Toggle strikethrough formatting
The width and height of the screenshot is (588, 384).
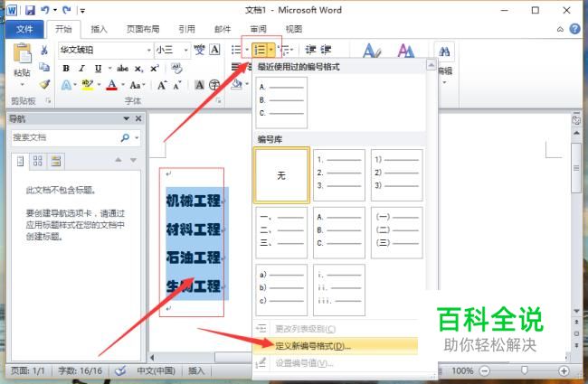[x=122, y=68]
